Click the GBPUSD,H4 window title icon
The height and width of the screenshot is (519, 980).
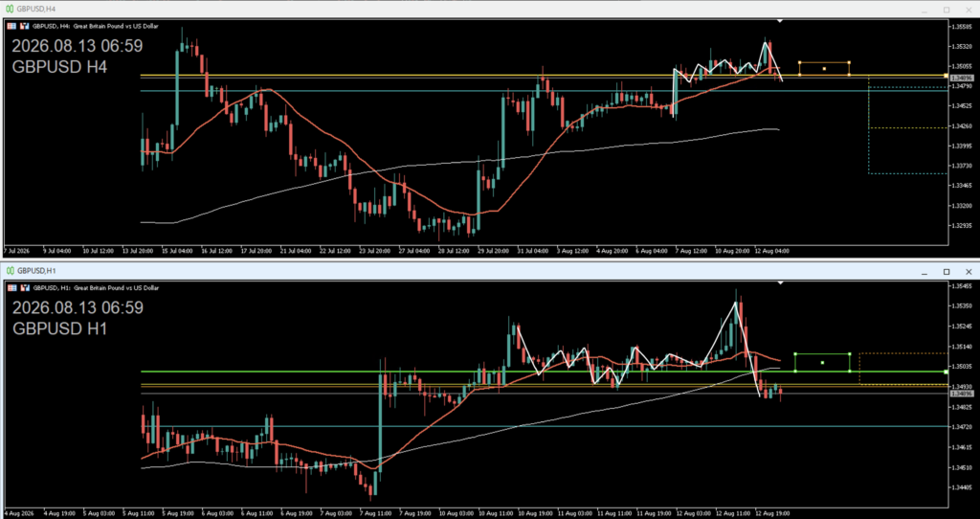10,9
